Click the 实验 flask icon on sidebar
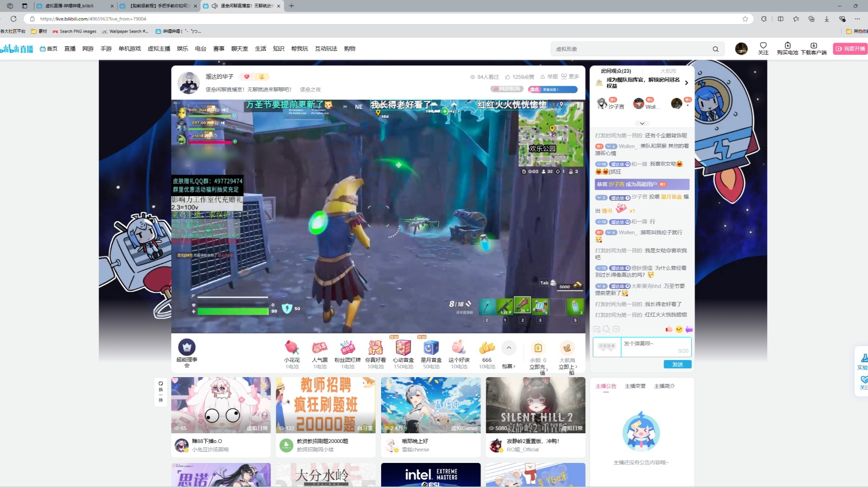The height and width of the screenshot is (488, 868). pos(863,361)
